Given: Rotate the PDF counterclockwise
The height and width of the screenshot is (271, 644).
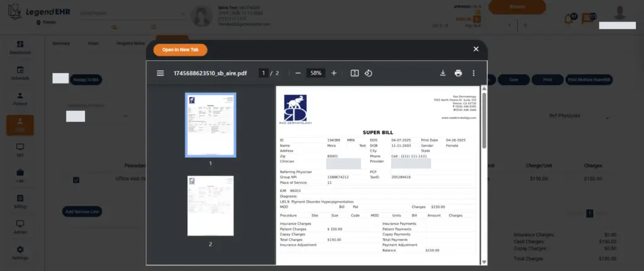Looking at the screenshot, I should coord(369,73).
